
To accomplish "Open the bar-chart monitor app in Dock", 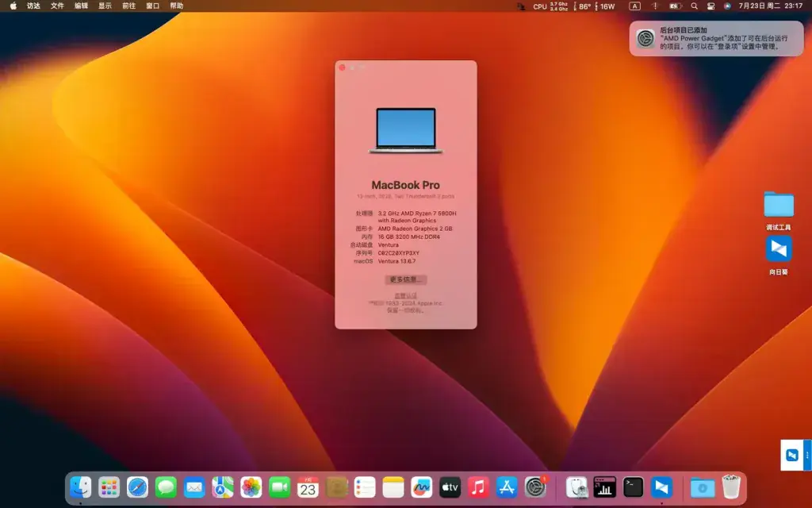I will 605,487.
